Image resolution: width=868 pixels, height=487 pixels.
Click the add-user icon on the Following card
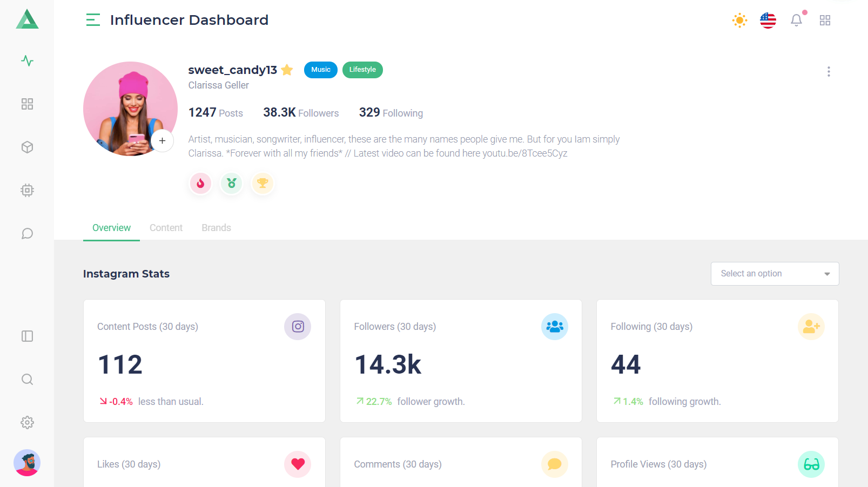[811, 327]
